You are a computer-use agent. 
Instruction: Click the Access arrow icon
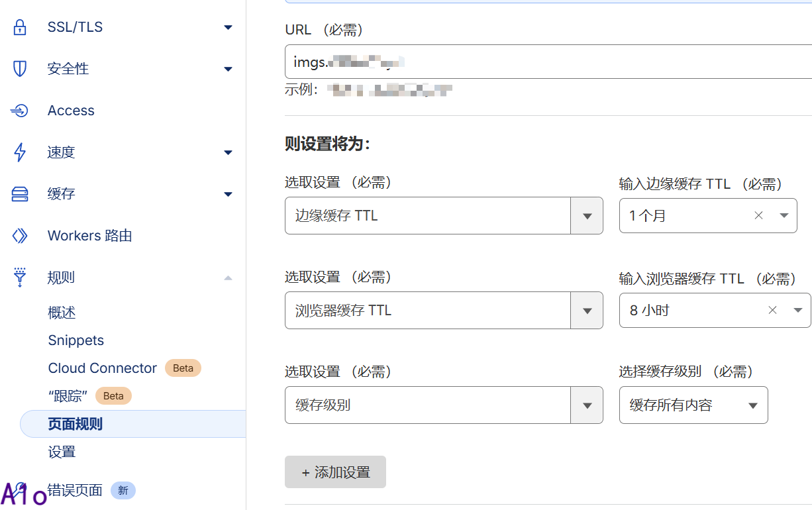pyautogui.click(x=20, y=111)
